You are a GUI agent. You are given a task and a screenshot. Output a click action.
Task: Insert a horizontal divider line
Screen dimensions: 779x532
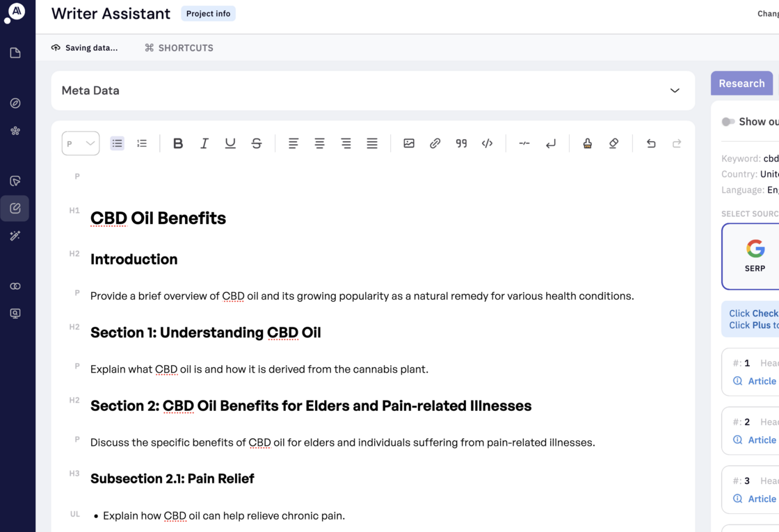click(524, 143)
